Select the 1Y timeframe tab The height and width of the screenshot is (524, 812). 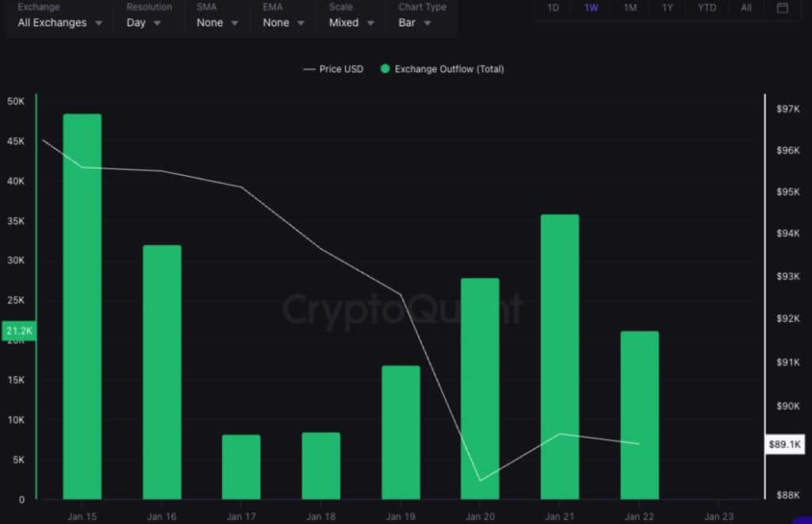pyautogui.click(x=668, y=8)
